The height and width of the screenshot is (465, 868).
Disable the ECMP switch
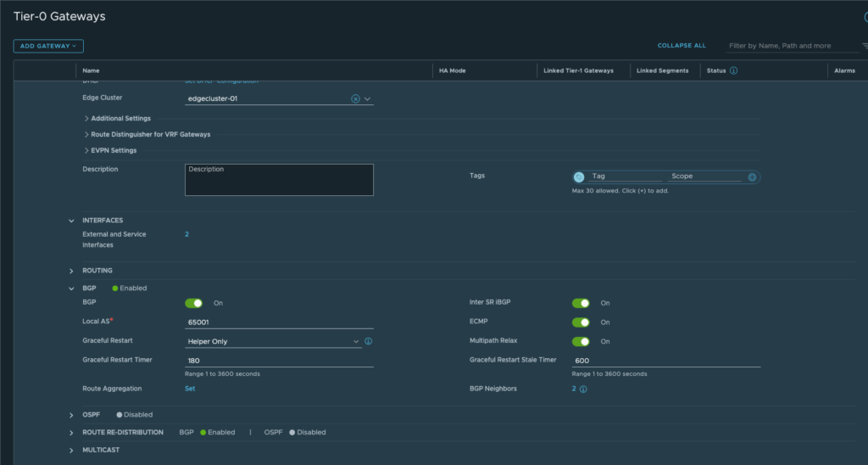(581, 322)
